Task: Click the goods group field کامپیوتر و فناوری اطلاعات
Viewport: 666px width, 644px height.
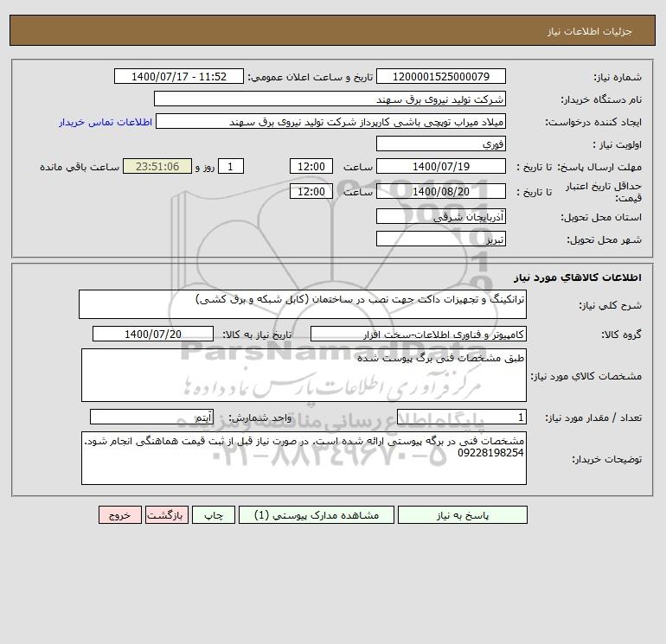Action: (419, 334)
